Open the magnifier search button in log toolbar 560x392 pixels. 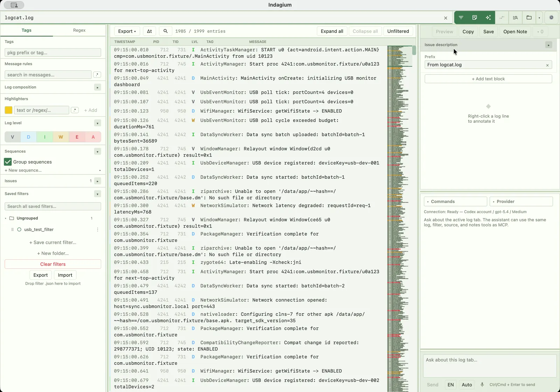click(x=166, y=31)
